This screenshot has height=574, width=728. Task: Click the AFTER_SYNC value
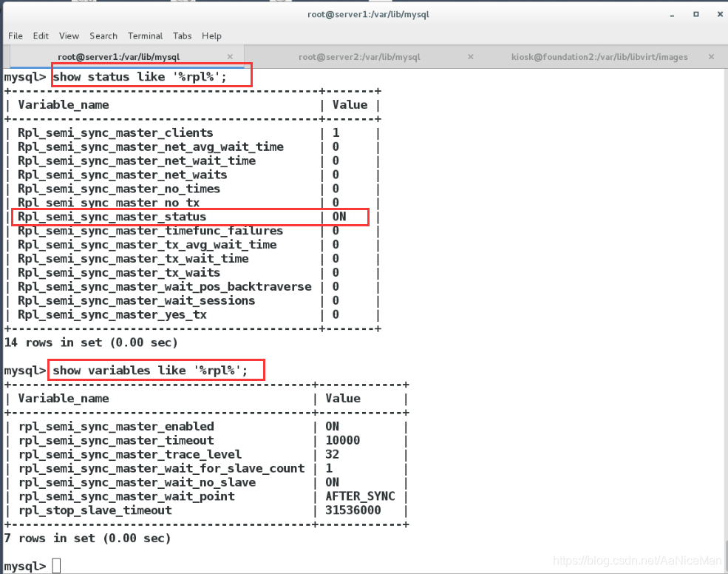click(360, 496)
